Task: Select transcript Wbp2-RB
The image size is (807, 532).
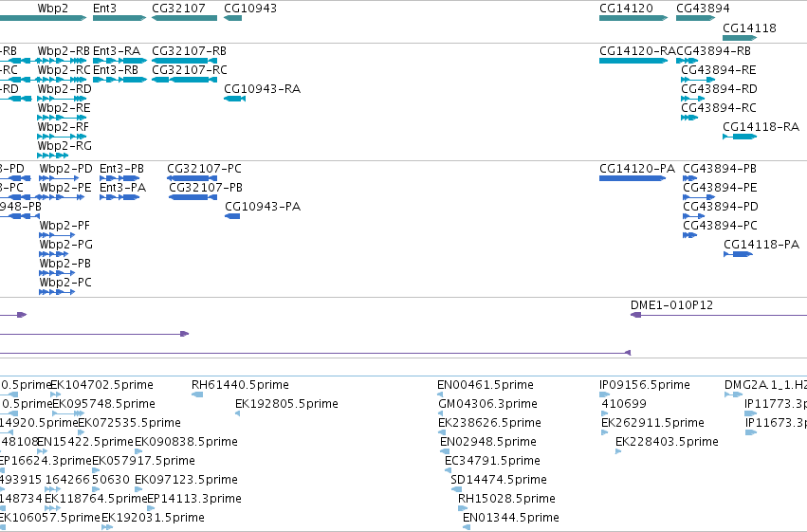Action: [62, 61]
